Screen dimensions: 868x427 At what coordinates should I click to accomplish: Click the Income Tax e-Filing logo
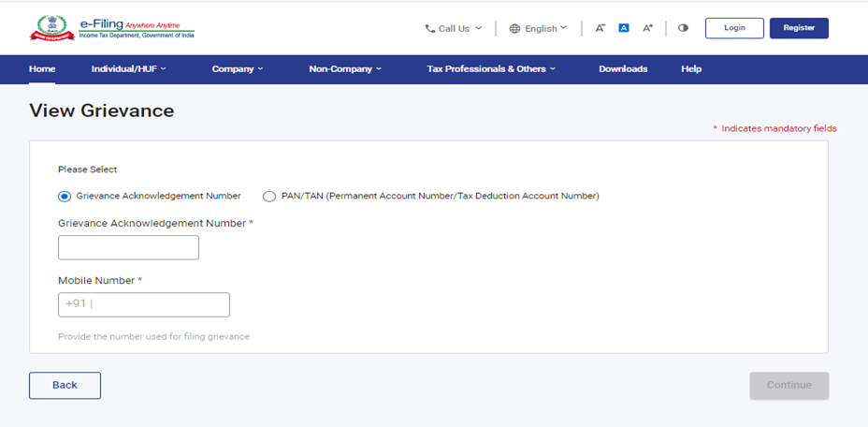click(111, 28)
